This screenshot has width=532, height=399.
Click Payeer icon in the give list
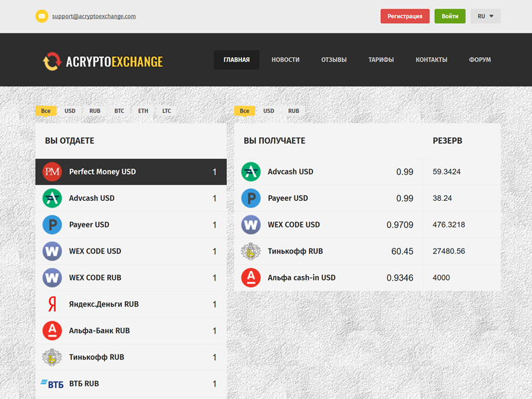tap(52, 225)
